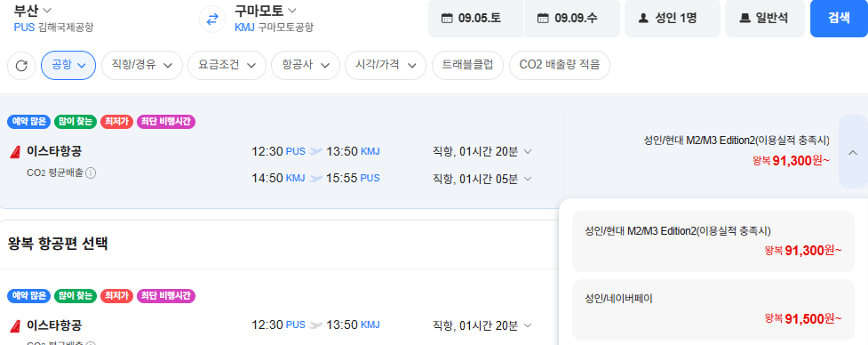Change passenger count 성인 1명
868x345 pixels.
pos(672,19)
